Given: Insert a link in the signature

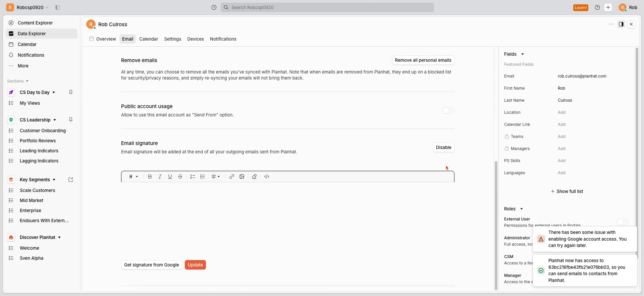Looking at the screenshot, I should click(x=232, y=177).
